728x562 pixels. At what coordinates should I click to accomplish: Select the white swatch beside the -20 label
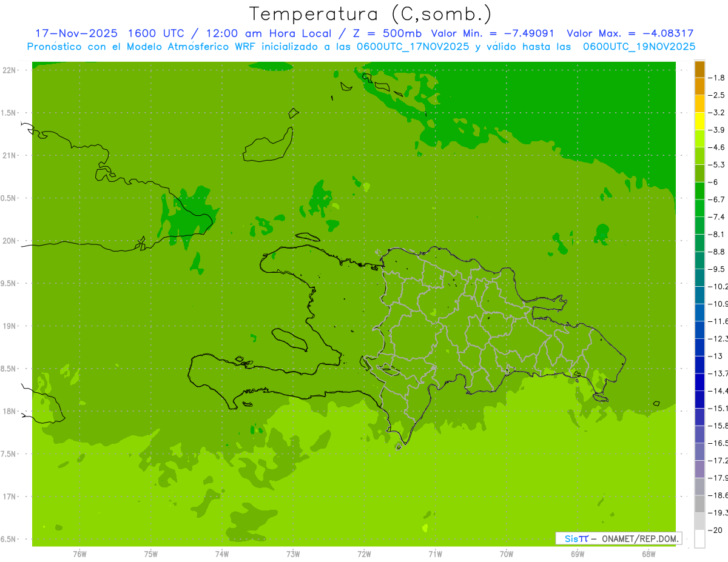pyautogui.click(x=699, y=539)
